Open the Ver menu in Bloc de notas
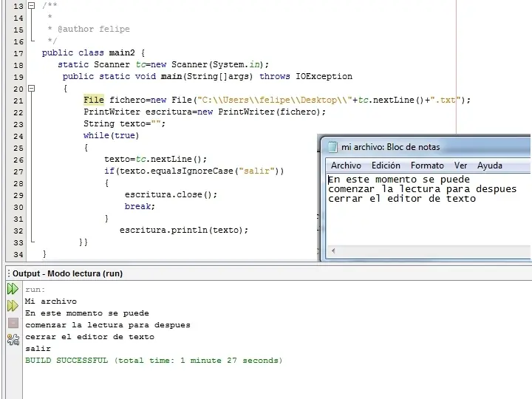 (x=460, y=166)
